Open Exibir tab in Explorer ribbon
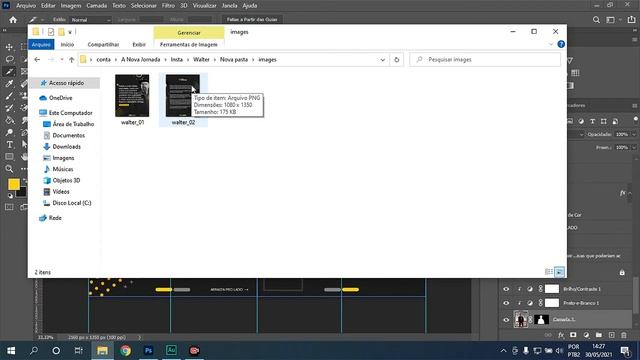The height and width of the screenshot is (360, 640). [139, 44]
